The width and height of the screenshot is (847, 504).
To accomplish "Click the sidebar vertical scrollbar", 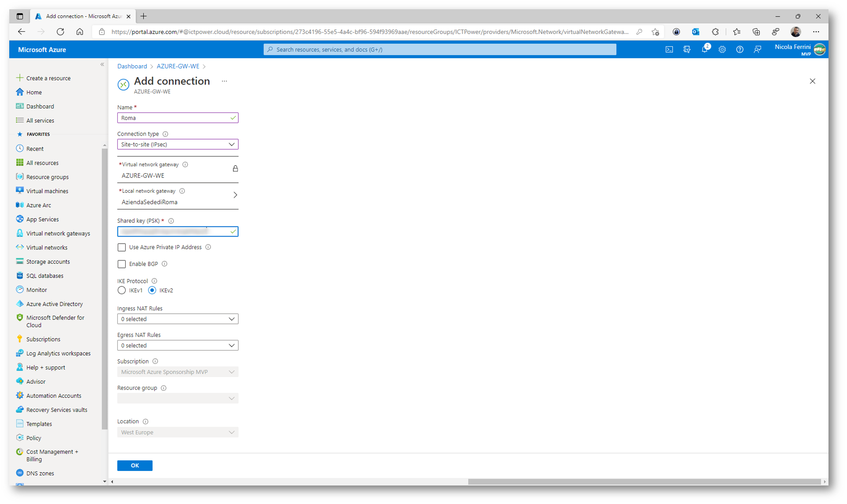I will point(104,289).
